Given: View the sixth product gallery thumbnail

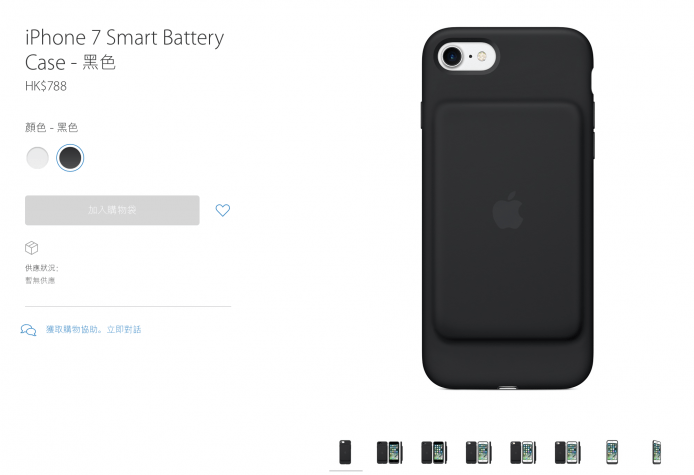Looking at the screenshot, I should (567, 452).
